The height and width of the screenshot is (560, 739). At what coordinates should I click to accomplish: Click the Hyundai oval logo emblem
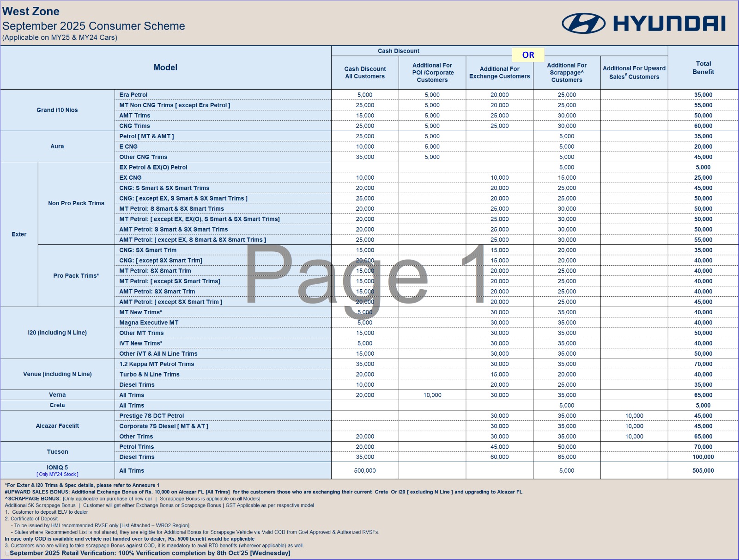tap(583, 24)
